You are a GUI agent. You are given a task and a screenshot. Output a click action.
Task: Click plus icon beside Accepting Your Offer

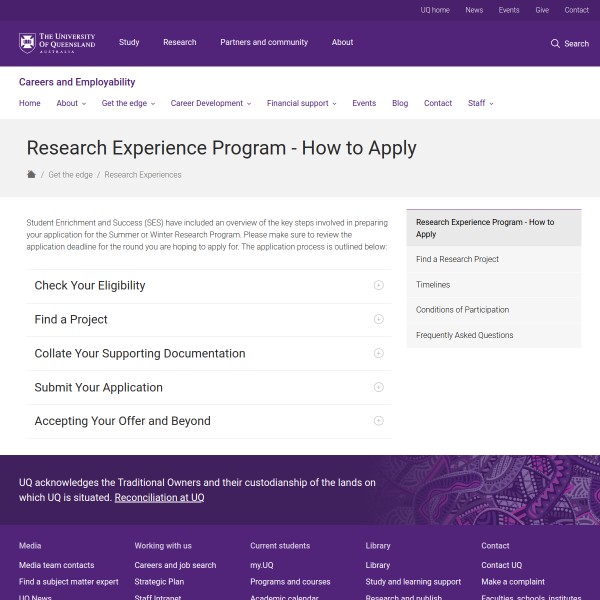click(x=378, y=421)
